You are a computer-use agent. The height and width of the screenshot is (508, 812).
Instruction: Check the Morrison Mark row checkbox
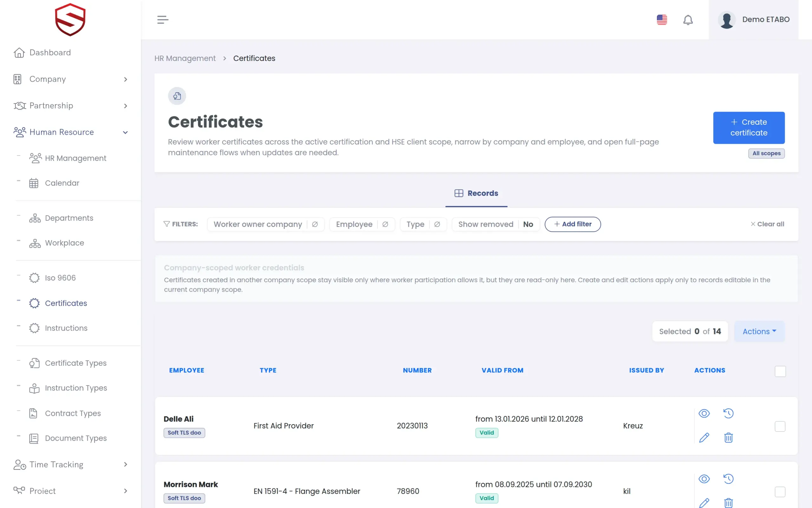780,492
